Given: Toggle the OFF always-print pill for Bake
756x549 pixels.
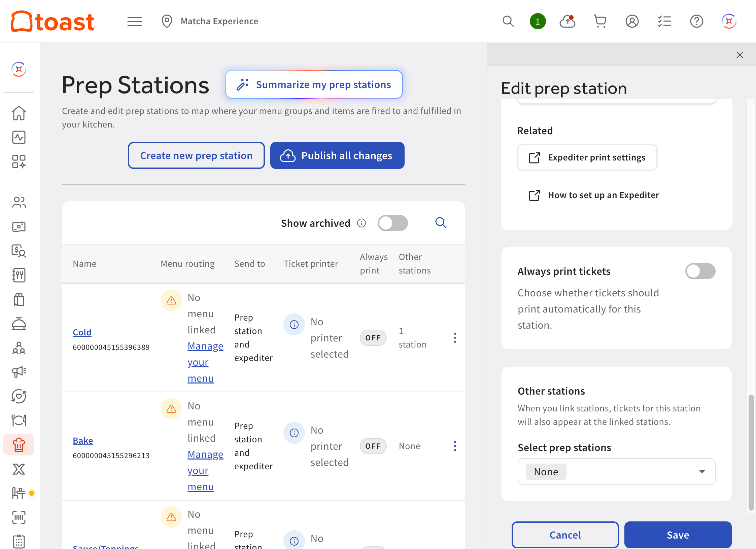Looking at the screenshot, I should tap(373, 446).
